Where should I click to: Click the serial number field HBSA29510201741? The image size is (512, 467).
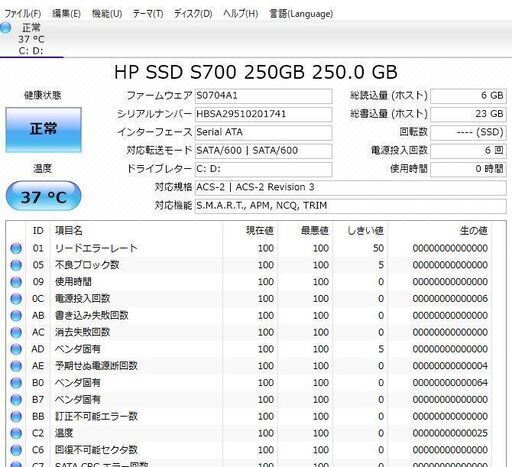(263, 114)
